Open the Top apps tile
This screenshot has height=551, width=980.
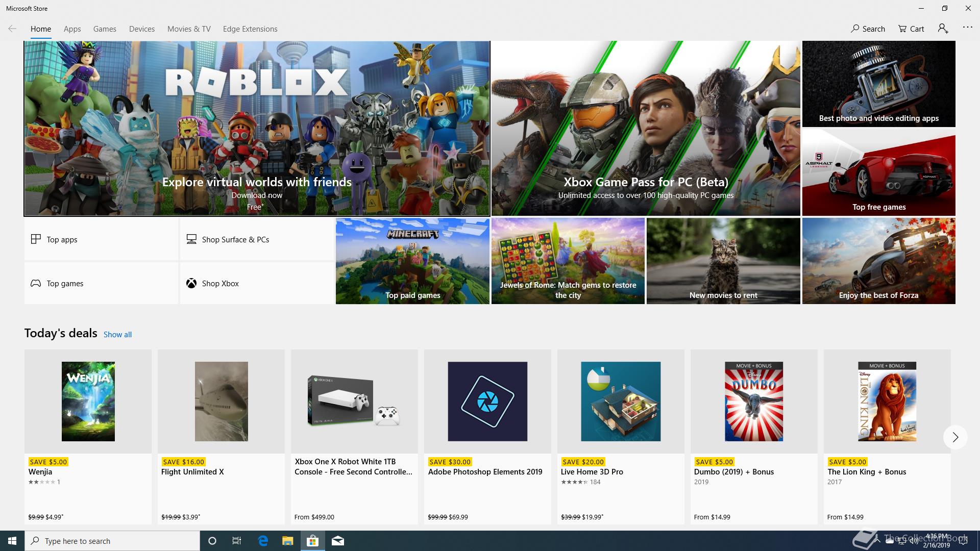[x=101, y=239]
